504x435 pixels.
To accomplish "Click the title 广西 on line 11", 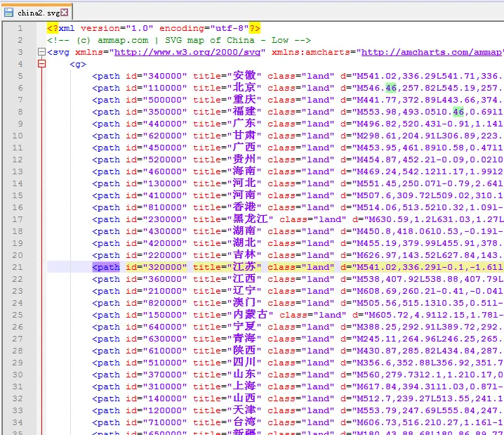I will click(x=244, y=148).
